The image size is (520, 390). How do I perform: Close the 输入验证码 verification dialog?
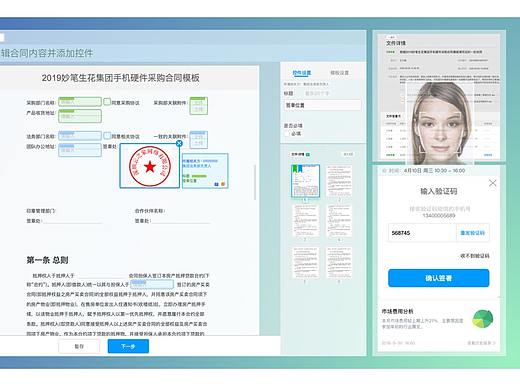(492, 183)
